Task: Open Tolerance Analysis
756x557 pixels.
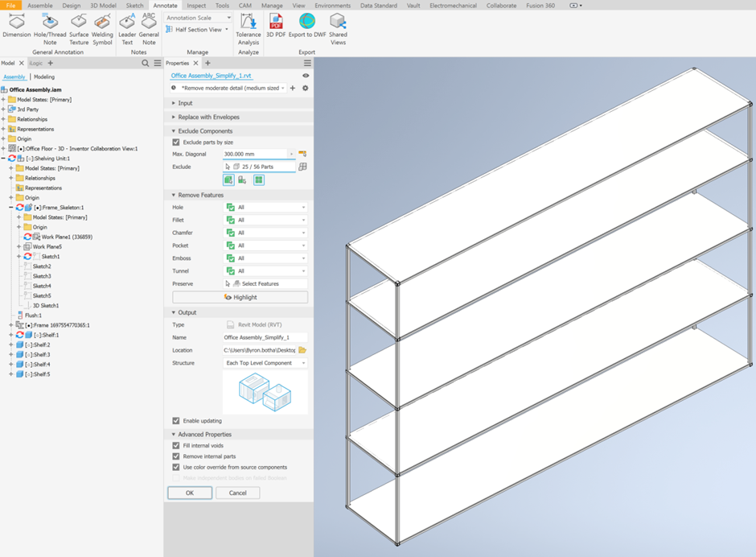Action: coord(249,23)
